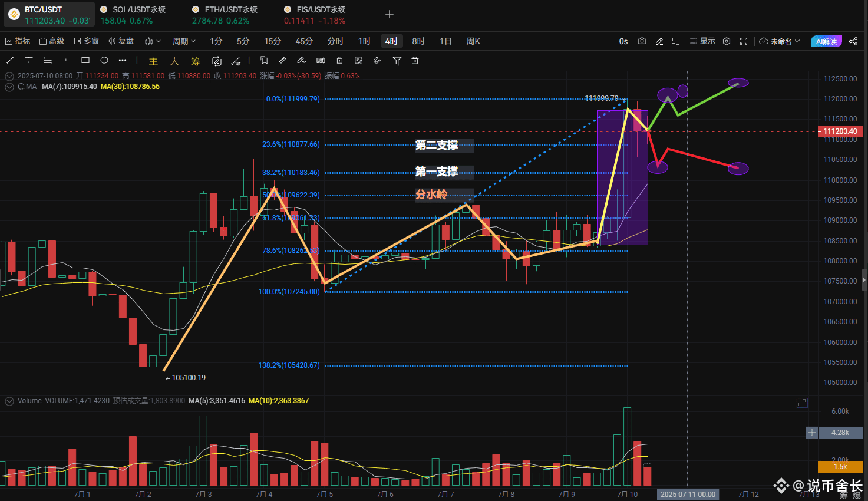Click the yellow 主 indicator icon
This screenshot has height=501, width=868.
tap(153, 61)
